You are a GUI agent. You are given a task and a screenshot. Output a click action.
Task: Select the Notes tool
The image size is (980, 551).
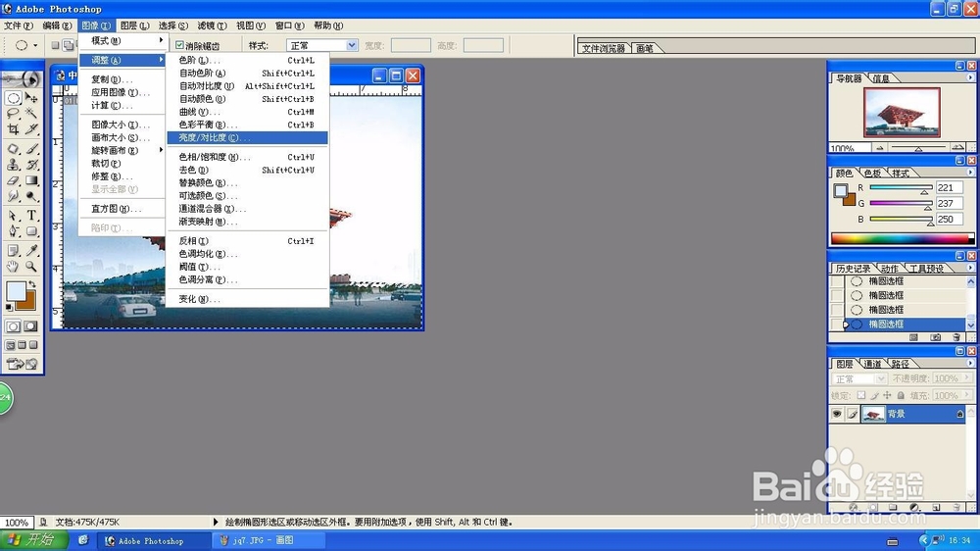point(13,250)
